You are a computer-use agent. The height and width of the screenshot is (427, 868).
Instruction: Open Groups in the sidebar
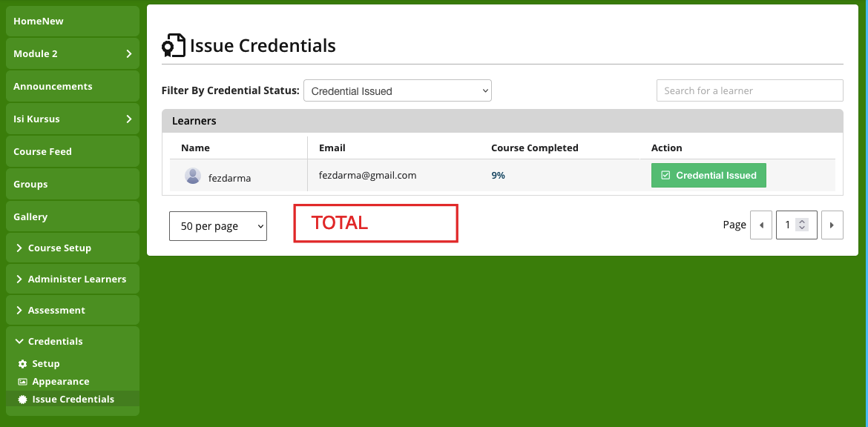coord(73,184)
